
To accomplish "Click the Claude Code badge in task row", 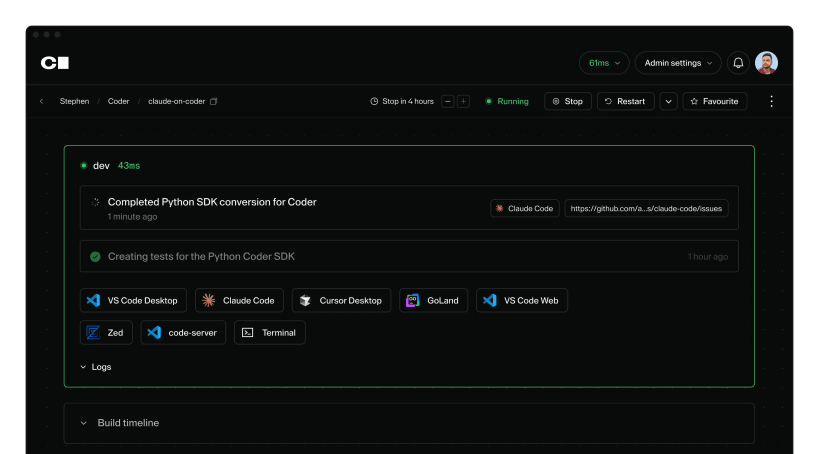I will pos(525,208).
